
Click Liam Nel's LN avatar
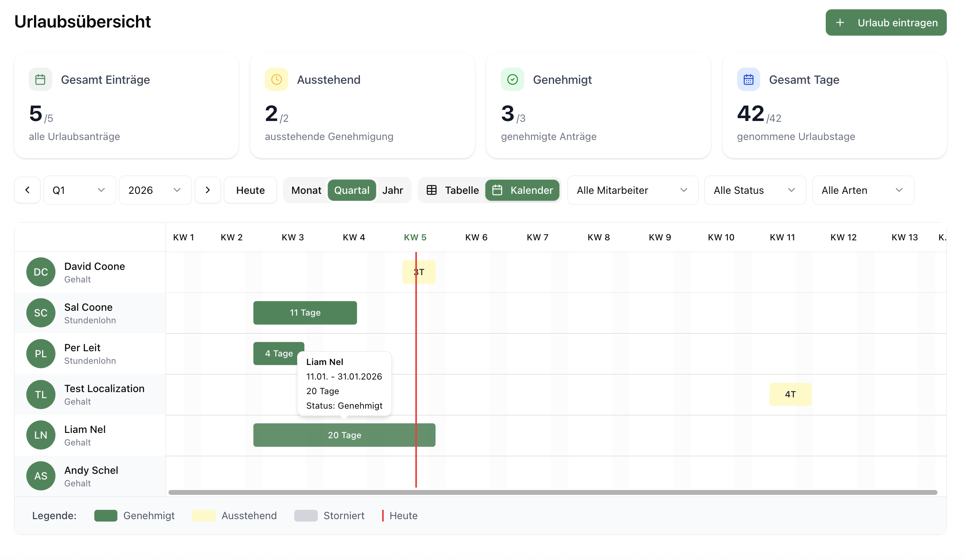tap(40, 435)
